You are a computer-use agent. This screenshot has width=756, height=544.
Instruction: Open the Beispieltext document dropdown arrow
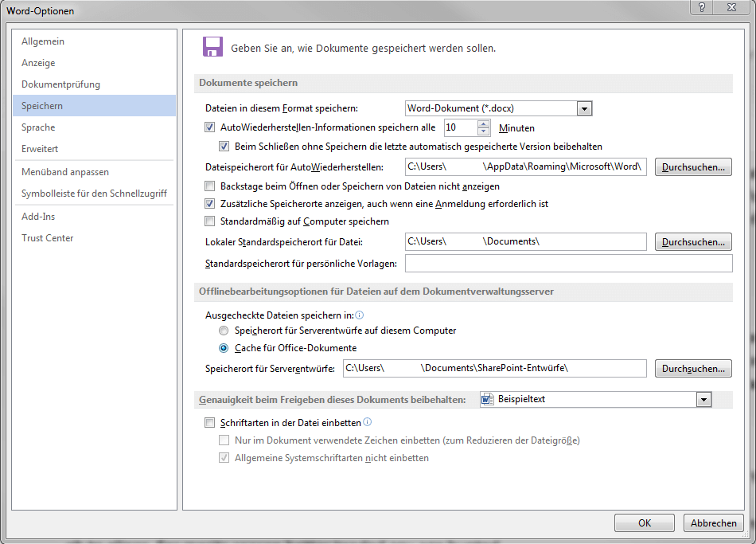pos(704,400)
